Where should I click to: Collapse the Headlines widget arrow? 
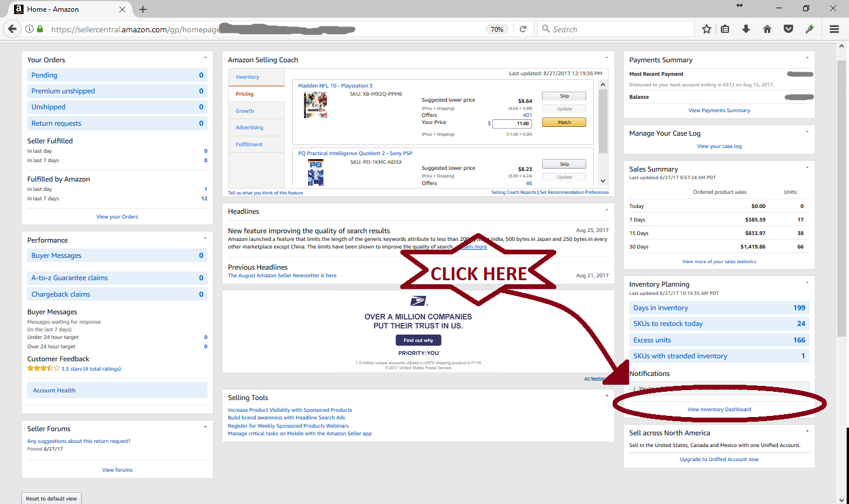607,209
